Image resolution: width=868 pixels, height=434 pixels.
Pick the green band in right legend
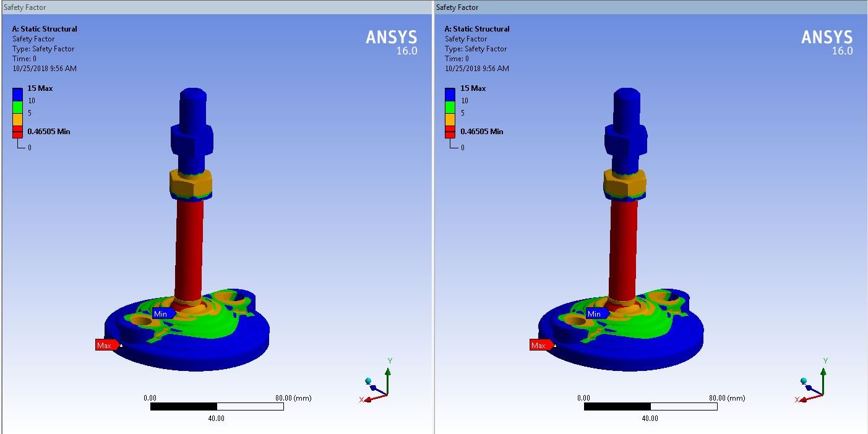click(450, 107)
